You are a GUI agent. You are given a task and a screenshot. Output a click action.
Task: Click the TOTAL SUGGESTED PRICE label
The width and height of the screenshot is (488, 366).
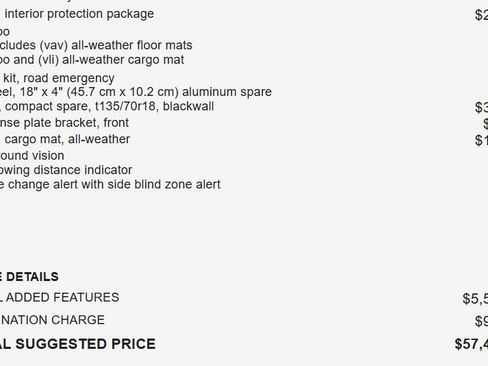coord(78,344)
